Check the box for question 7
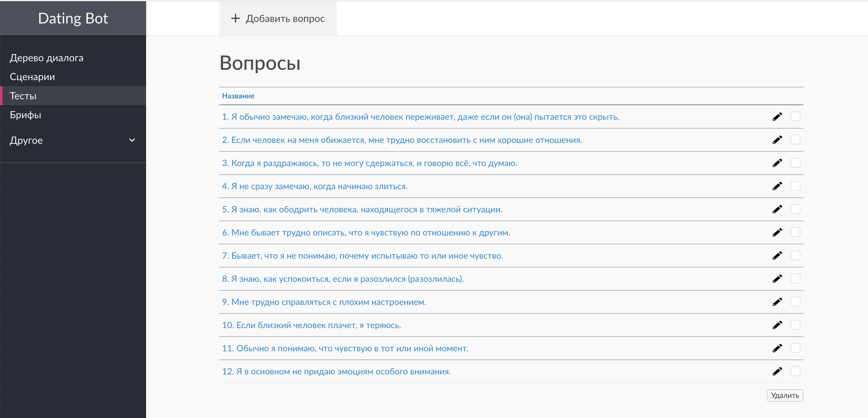This screenshot has height=418, width=868. pos(796,256)
